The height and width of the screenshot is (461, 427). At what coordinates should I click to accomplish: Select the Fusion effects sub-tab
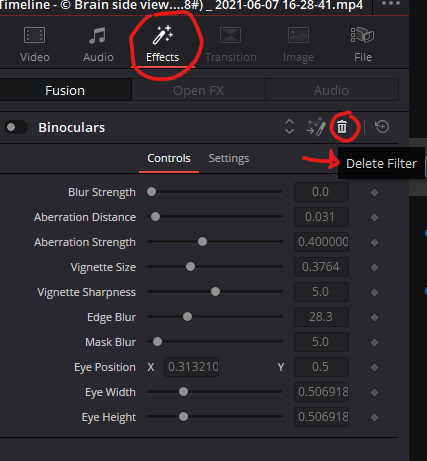(65, 90)
